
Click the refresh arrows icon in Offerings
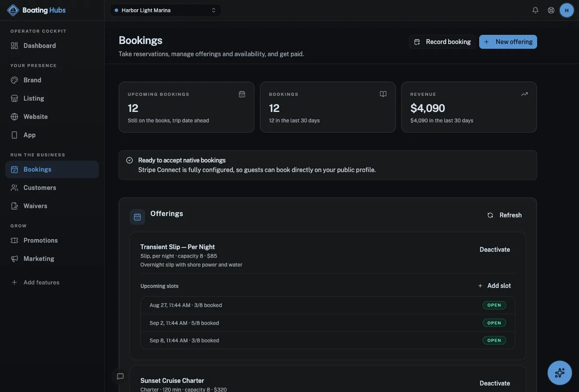490,215
